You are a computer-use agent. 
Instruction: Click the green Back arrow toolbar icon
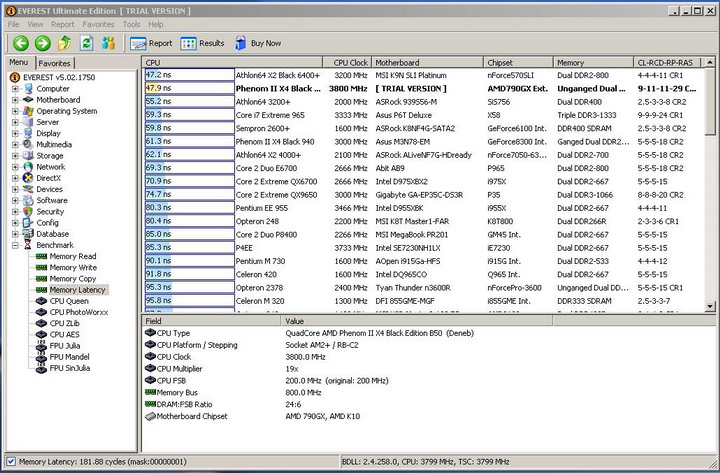click(21, 43)
